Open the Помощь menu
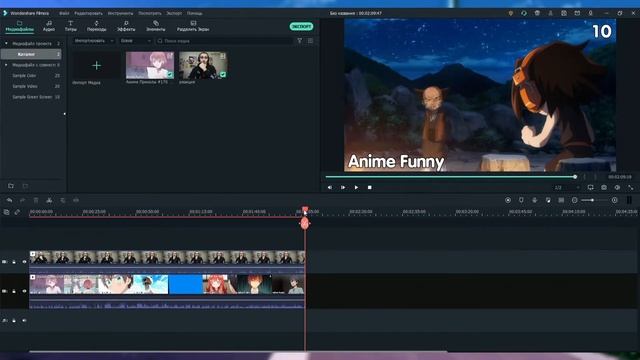The width and height of the screenshot is (640, 360). pyautogui.click(x=195, y=13)
